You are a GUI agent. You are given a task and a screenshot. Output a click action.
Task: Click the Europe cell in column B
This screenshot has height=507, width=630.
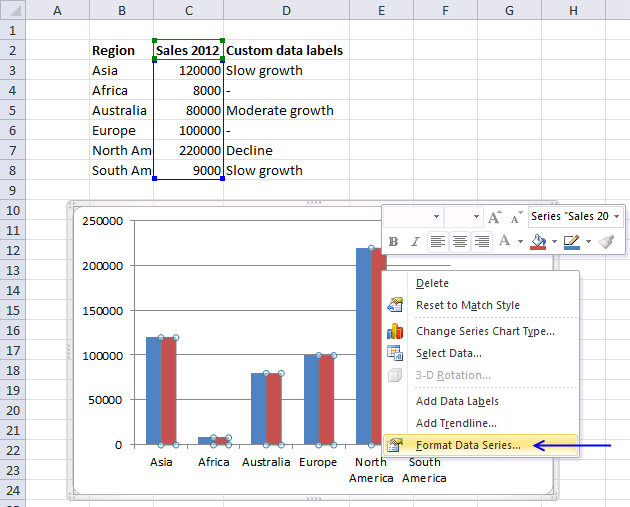coord(121,130)
